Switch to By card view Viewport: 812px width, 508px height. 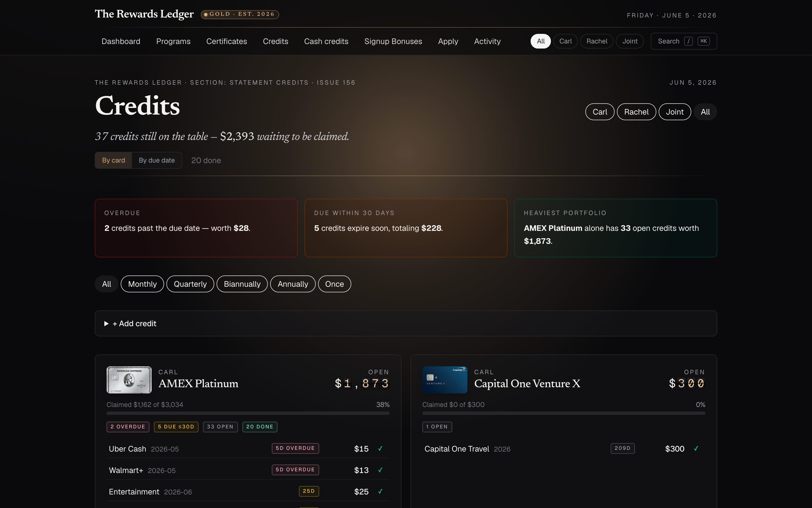[x=113, y=160]
